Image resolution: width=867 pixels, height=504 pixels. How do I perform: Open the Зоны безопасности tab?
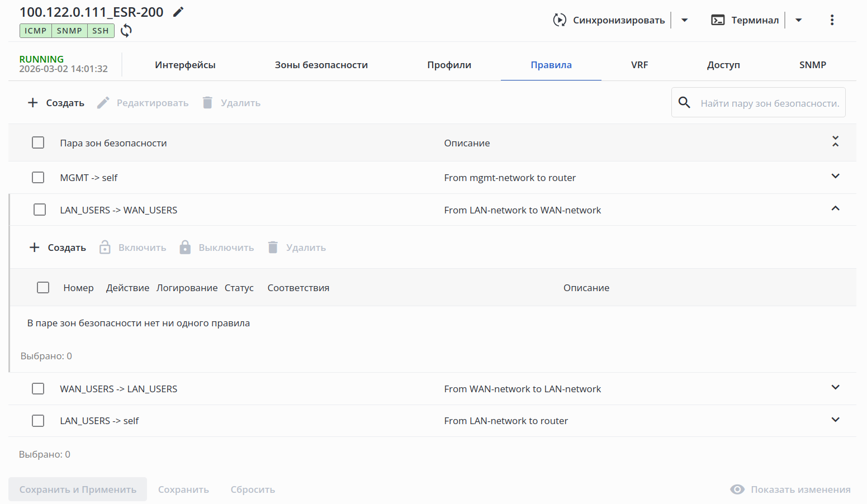tap(321, 65)
